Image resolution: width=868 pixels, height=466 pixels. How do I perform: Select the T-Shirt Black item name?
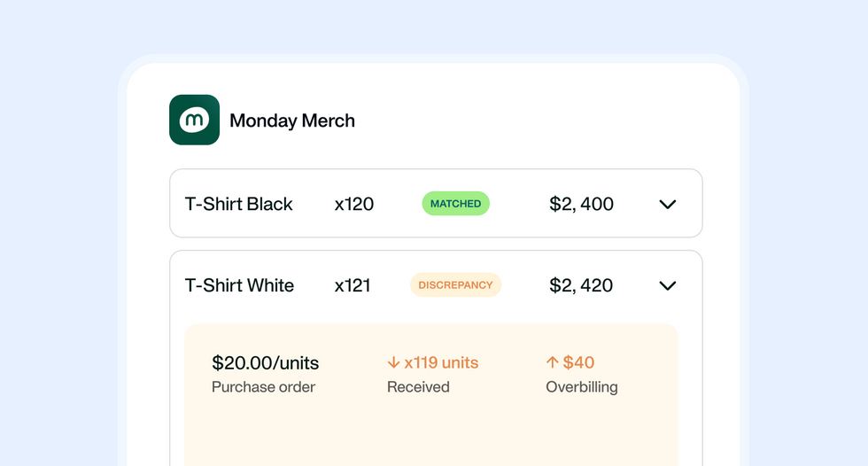[239, 204]
